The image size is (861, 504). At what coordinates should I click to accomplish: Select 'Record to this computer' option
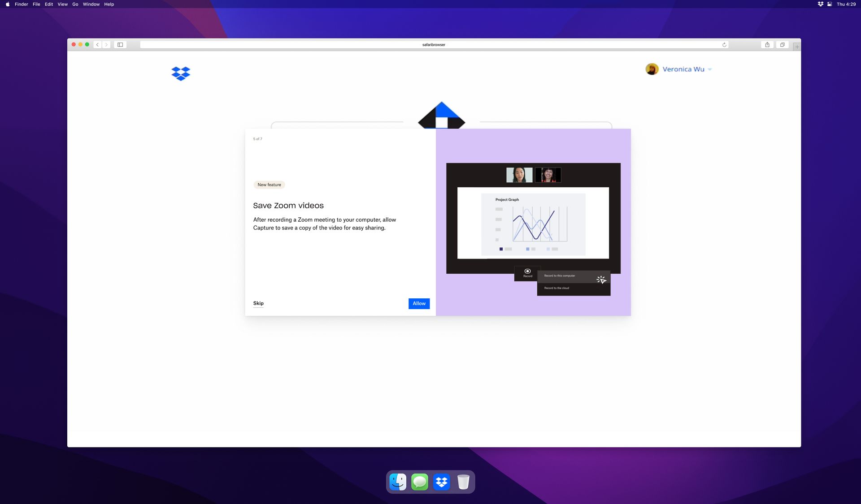[x=559, y=276]
